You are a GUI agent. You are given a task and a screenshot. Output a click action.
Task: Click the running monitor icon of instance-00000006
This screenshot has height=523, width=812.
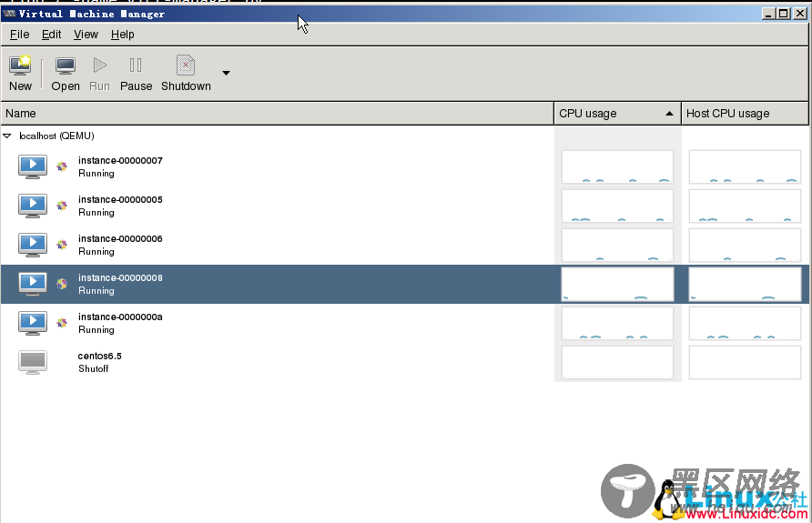(x=33, y=245)
